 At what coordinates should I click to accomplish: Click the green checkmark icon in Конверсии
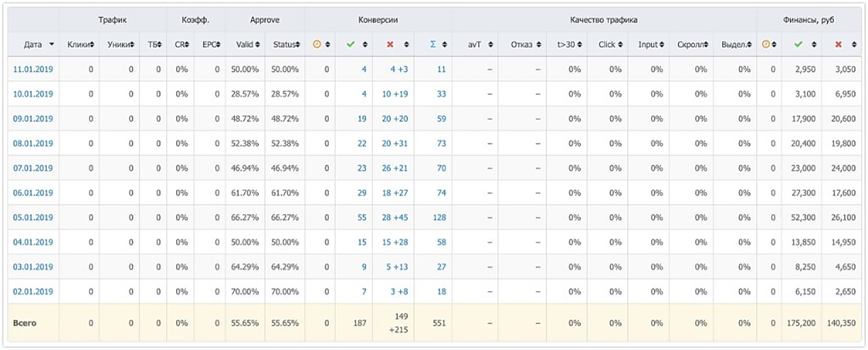pos(351,45)
